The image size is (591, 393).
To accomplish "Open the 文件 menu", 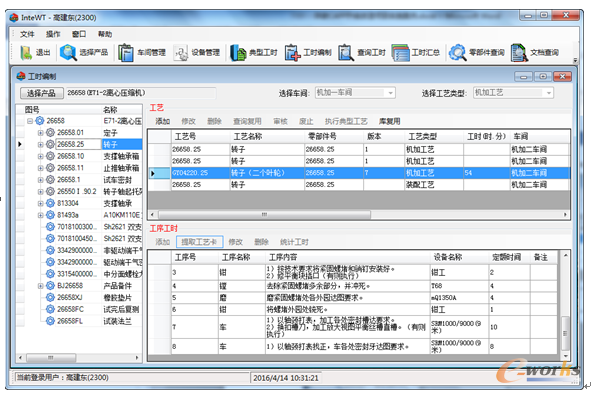I will coord(27,34).
